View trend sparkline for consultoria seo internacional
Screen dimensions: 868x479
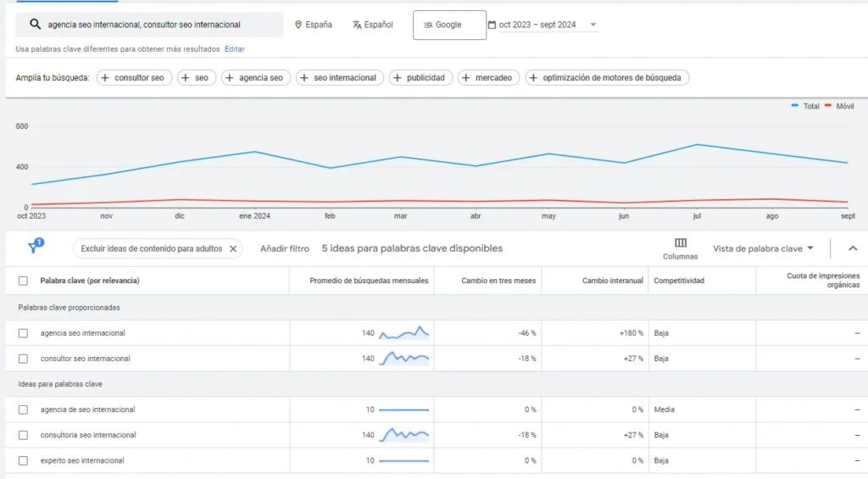point(404,435)
